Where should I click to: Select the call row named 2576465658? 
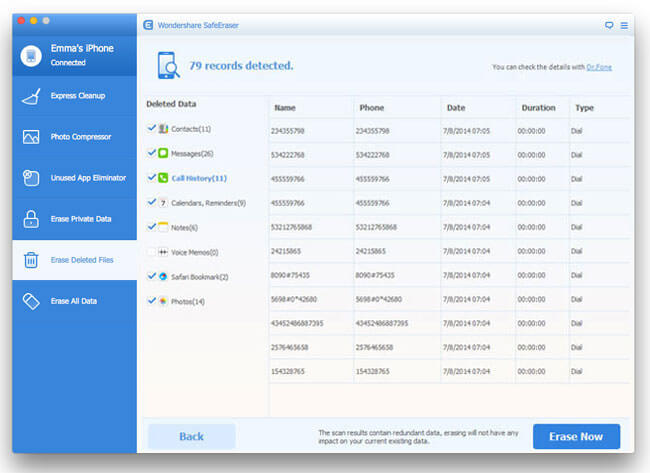[x=449, y=347]
